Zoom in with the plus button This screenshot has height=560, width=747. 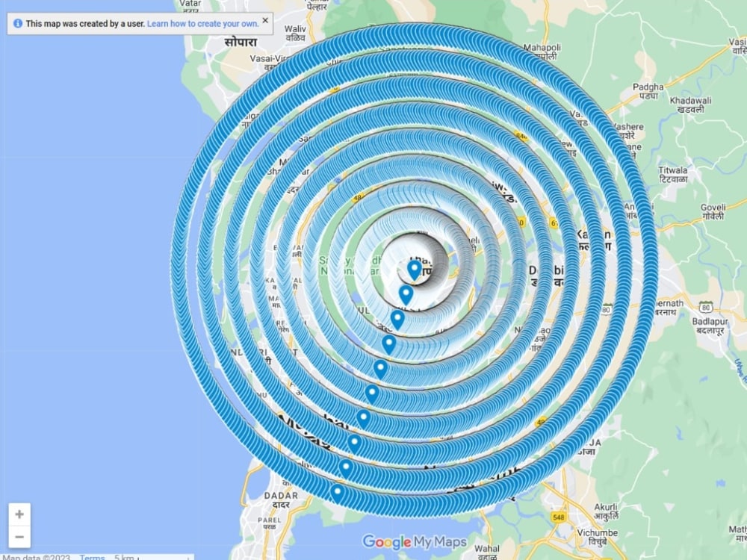(19, 514)
